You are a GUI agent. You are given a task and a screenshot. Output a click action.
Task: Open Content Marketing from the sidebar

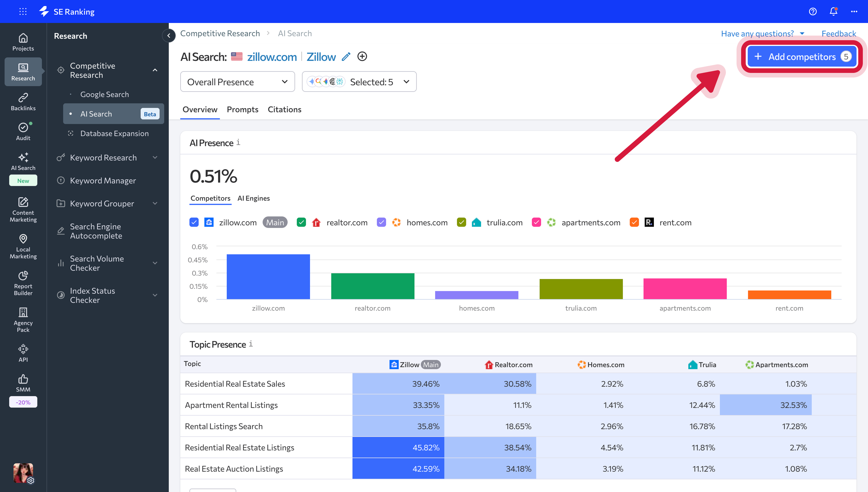[23, 210]
